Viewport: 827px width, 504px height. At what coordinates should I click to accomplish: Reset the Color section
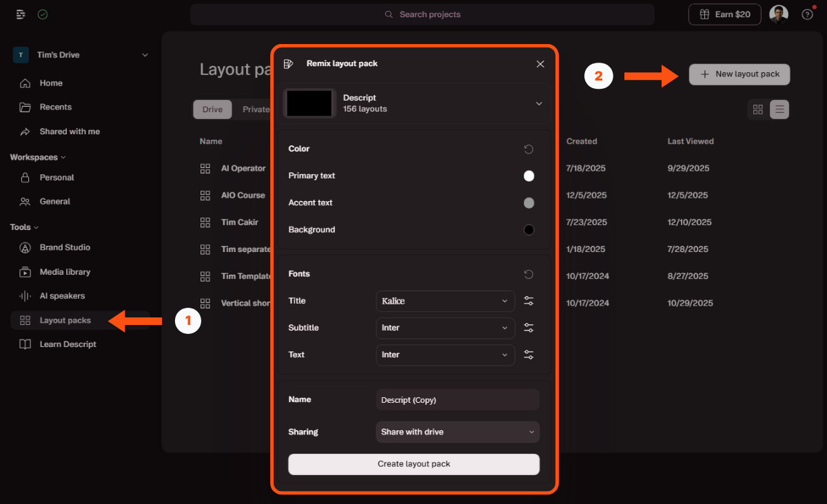pyautogui.click(x=529, y=149)
